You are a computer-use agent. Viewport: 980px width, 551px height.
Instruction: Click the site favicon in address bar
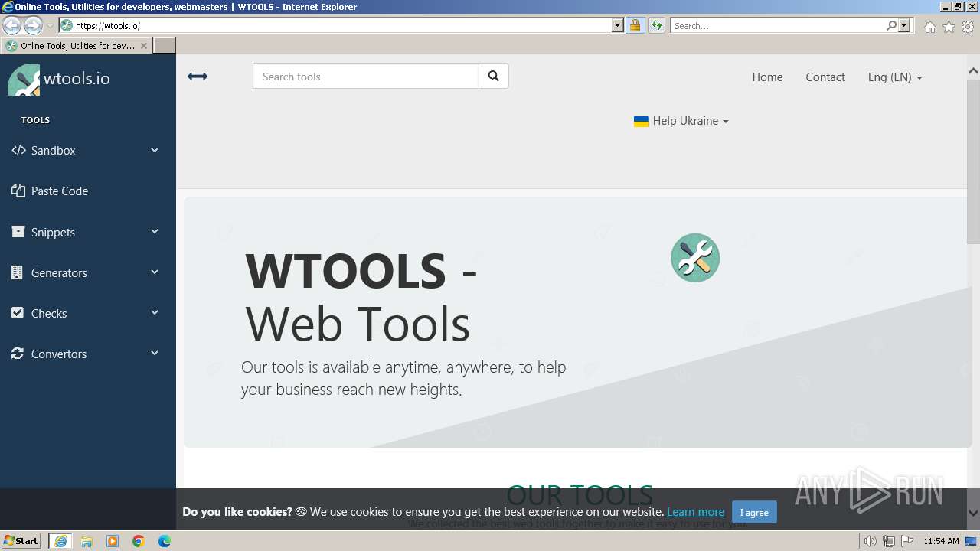(67, 25)
